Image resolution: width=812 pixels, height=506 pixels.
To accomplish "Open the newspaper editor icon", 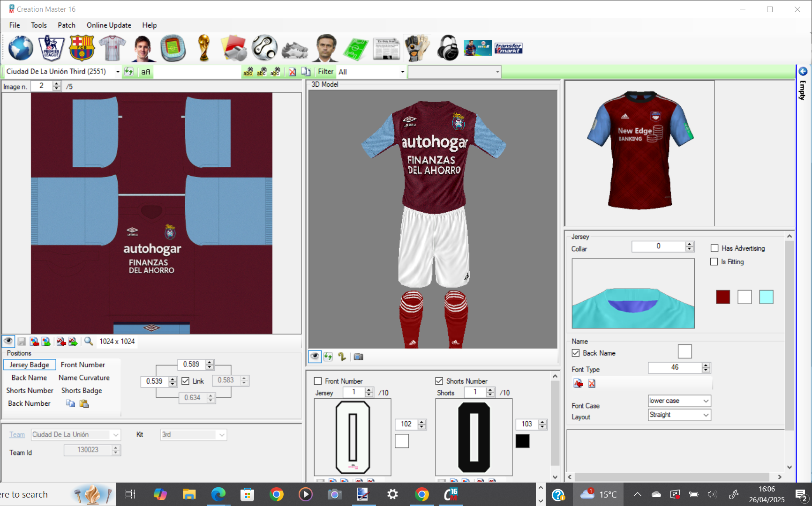I will tap(386, 49).
